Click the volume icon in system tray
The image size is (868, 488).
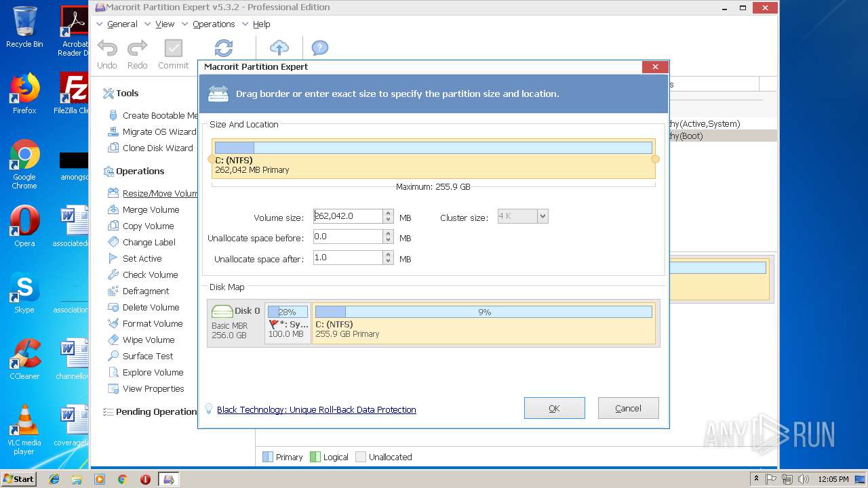coord(803,479)
